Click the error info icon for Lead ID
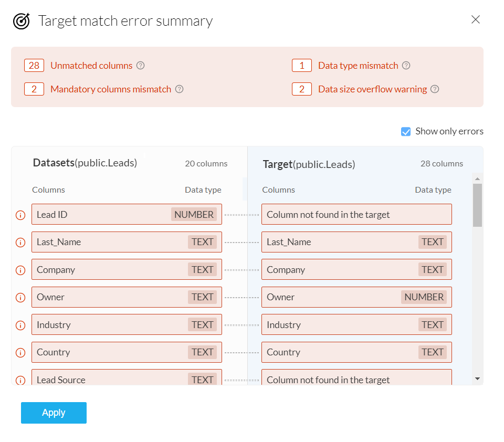504x442 pixels. click(20, 215)
